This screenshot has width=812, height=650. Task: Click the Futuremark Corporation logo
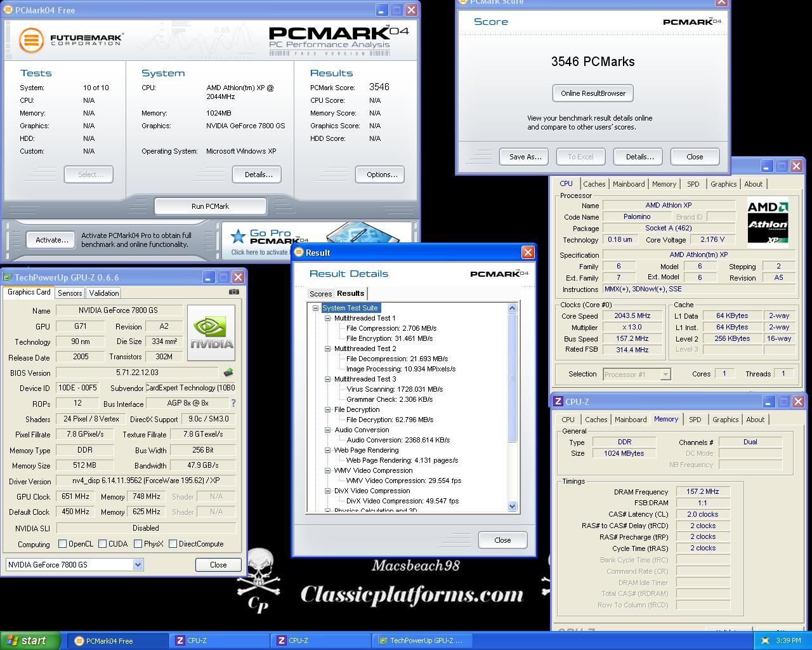point(70,40)
